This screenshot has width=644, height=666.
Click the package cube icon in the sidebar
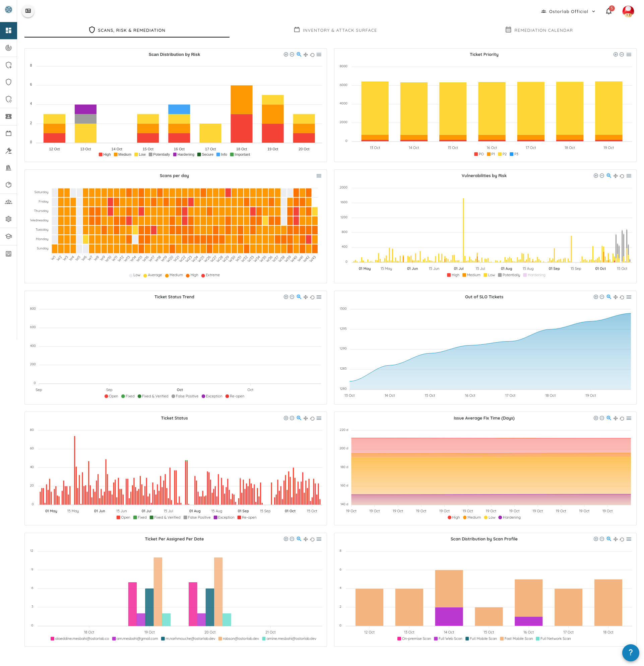point(8,184)
